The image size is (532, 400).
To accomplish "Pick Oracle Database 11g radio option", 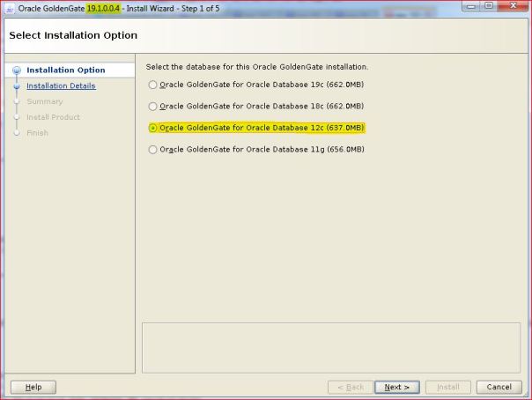I will [x=152, y=150].
